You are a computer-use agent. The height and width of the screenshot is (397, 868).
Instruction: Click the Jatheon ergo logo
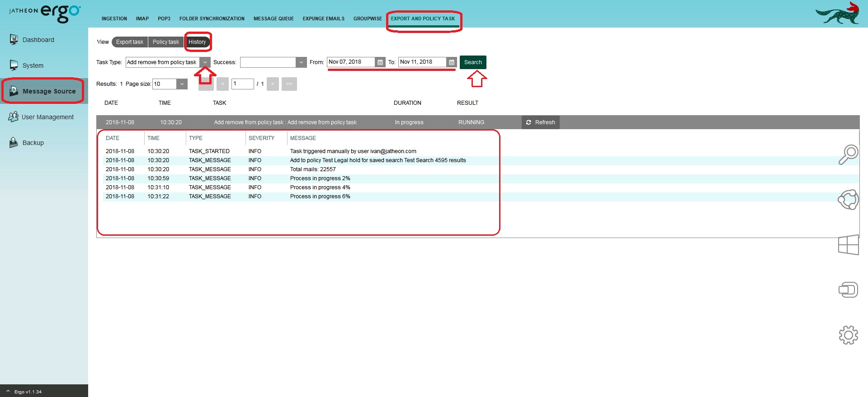(45, 13)
